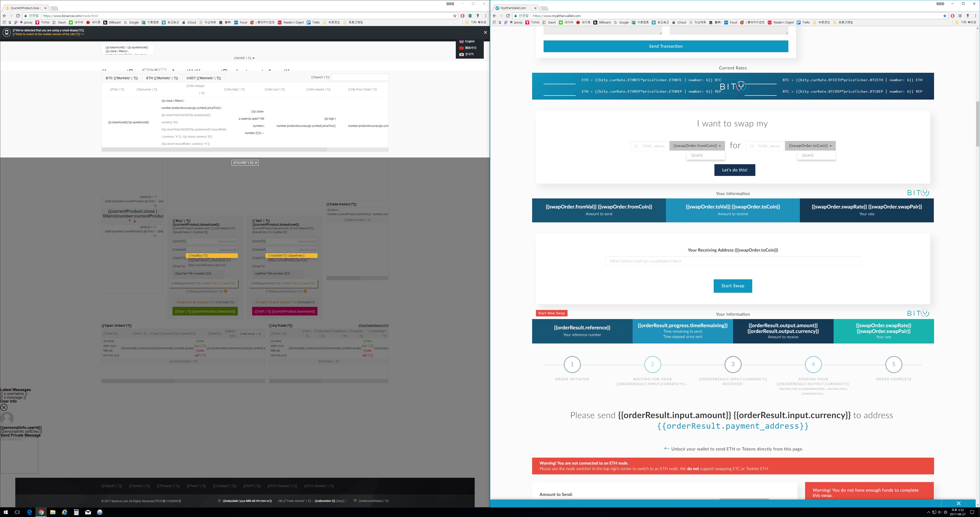This screenshot has height=517, width=980.
Task: Open the 비트코인 bookmark folder in the Binance window
Action: click(x=331, y=22)
